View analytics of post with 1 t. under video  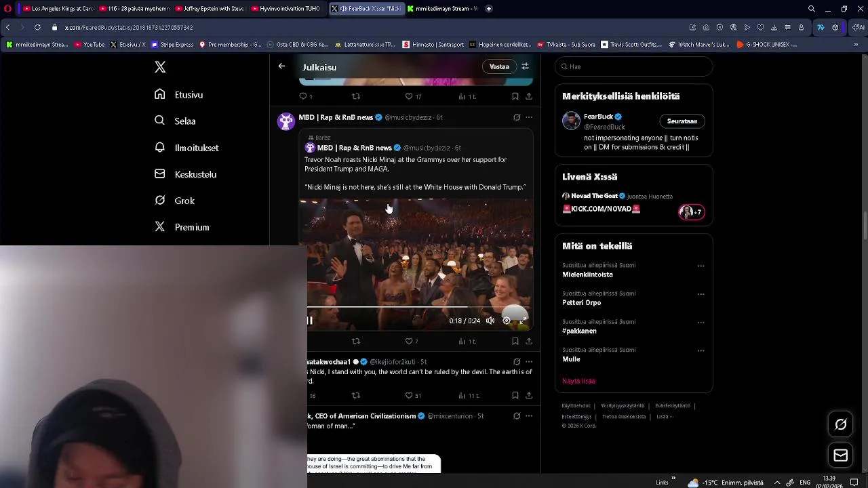(467, 341)
